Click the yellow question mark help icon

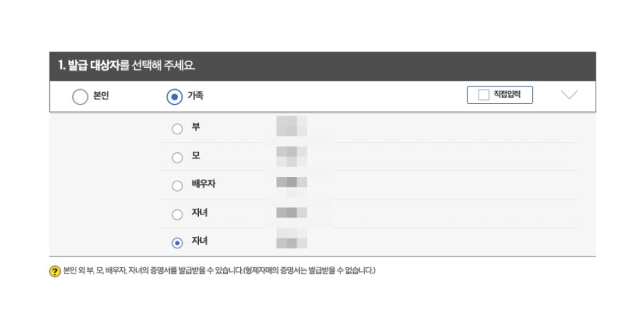[55, 271]
